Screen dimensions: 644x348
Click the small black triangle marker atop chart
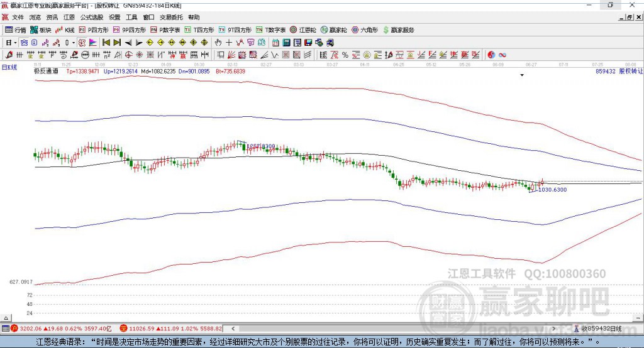[x=522, y=75]
